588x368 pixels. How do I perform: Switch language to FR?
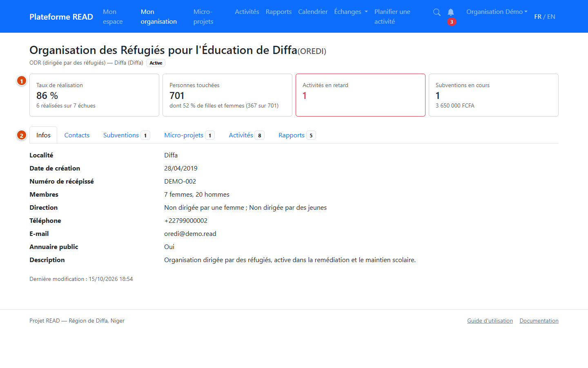click(538, 17)
